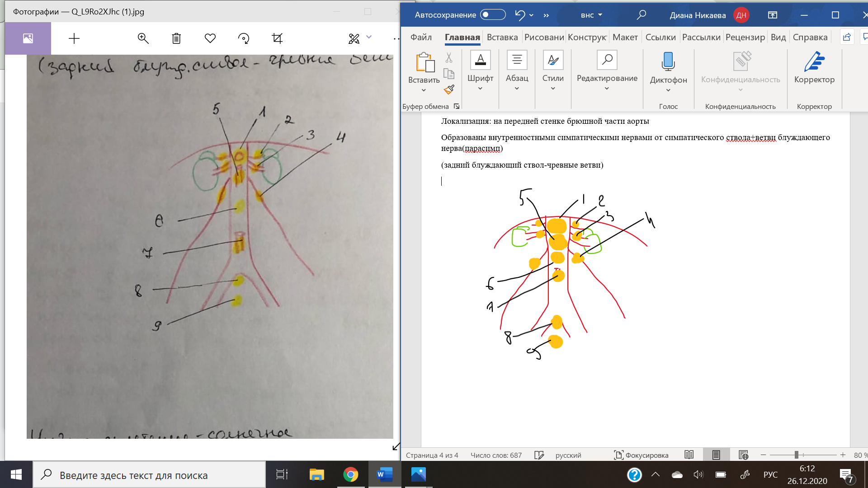This screenshot has height=488, width=868.
Task: Switch to Web Layout view icon
Action: click(x=743, y=455)
